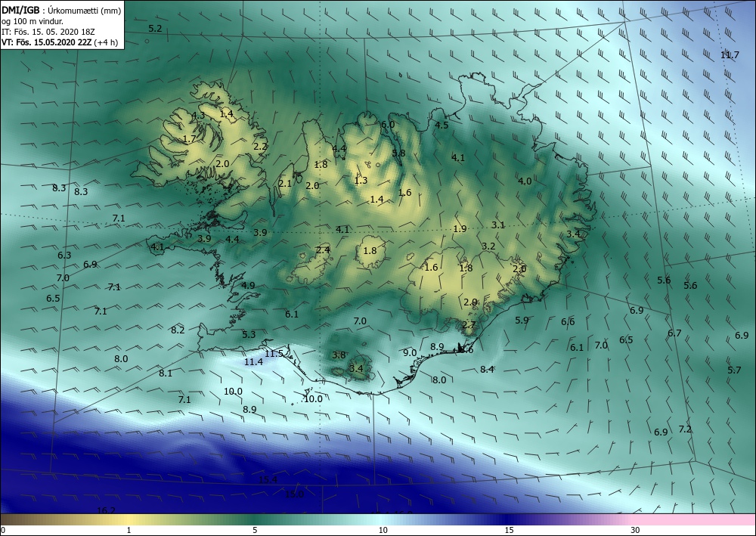
Task: Click the '2.7' value on the map
Action: tap(469, 325)
